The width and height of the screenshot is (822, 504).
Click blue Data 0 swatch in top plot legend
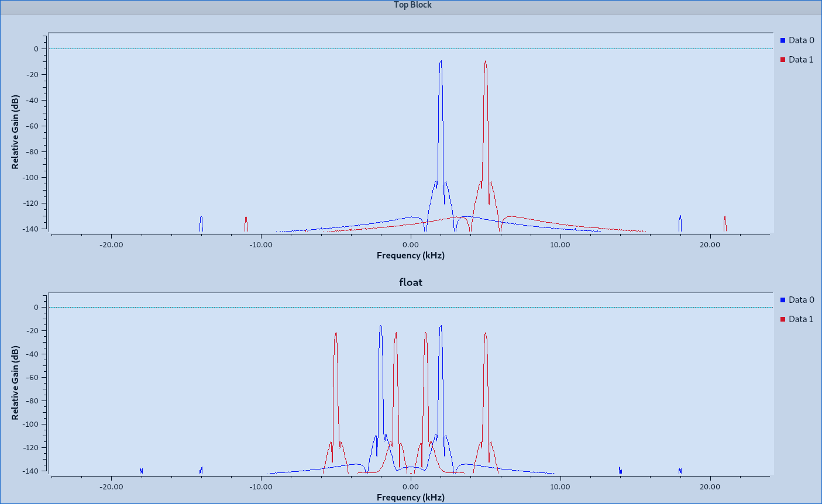tap(783, 40)
